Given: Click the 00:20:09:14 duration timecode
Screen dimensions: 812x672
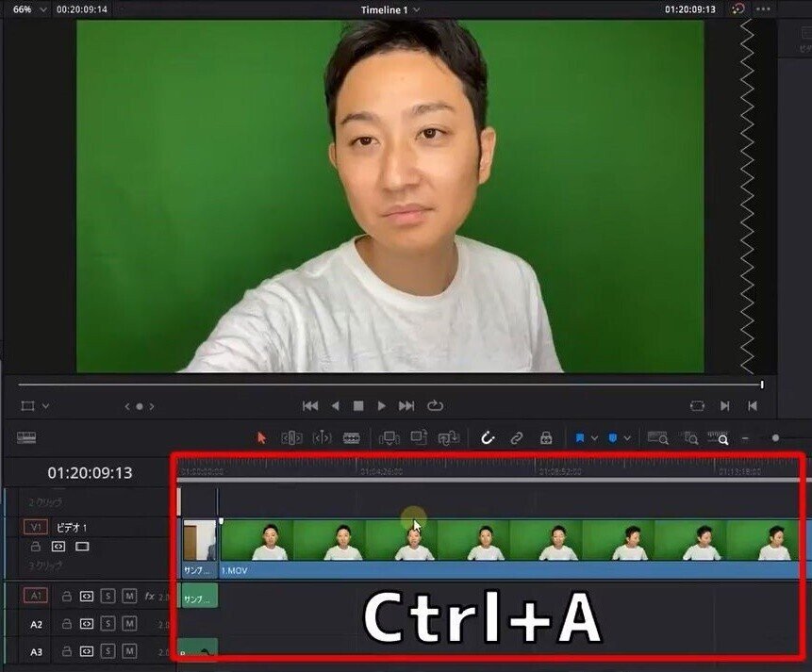Looking at the screenshot, I should [82, 9].
